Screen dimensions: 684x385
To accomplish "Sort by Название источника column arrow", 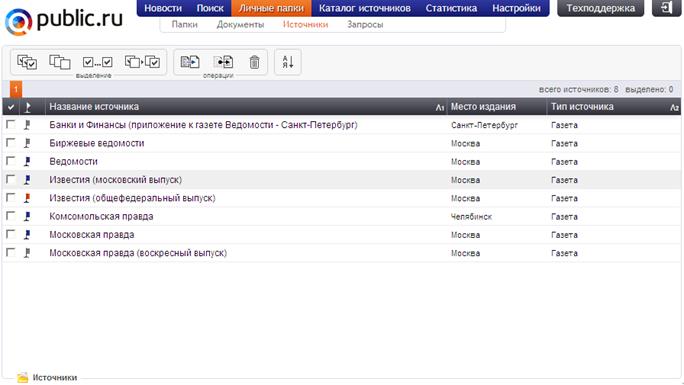I will pyautogui.click(x=440, y=107).
